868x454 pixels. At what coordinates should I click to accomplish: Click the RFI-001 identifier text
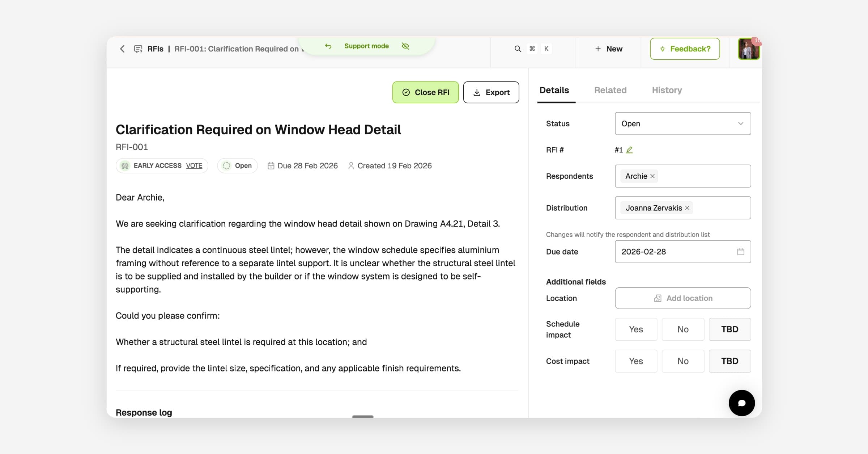(x=132, y=147)
